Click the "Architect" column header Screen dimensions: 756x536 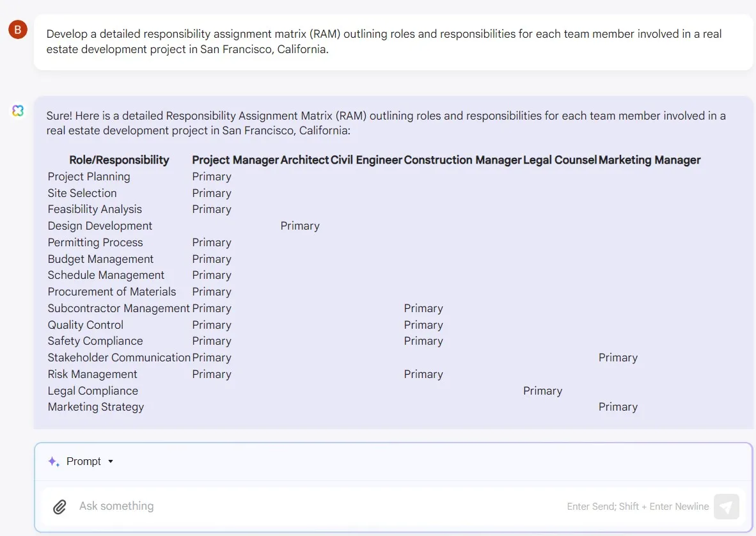[304, 160]
